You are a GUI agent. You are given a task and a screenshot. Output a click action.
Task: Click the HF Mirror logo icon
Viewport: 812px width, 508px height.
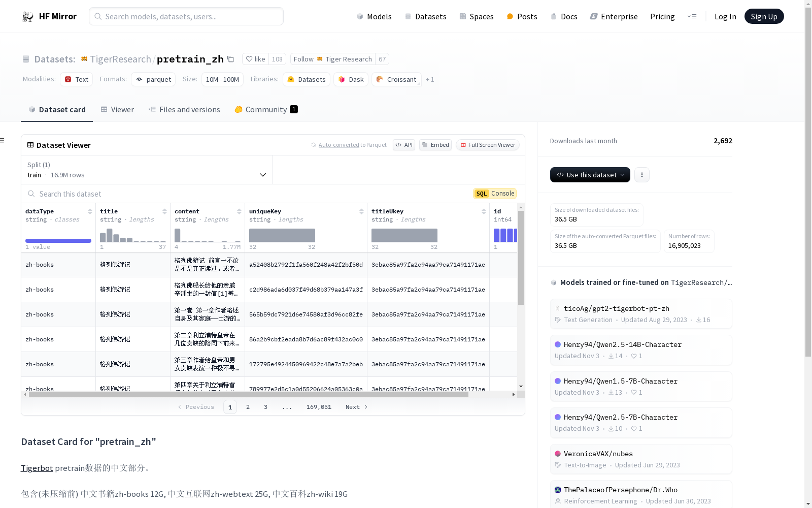28,17
